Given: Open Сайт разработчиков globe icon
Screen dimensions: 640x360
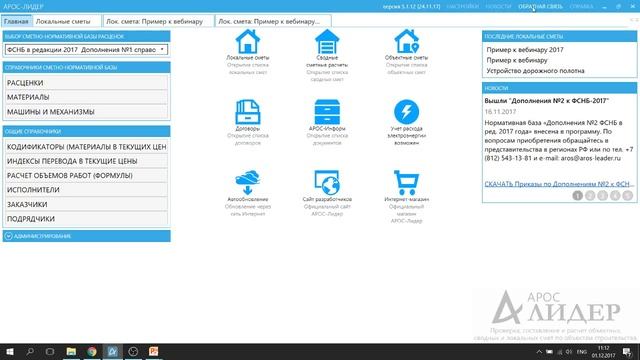Looking at the screenshot, I should 327,182.
